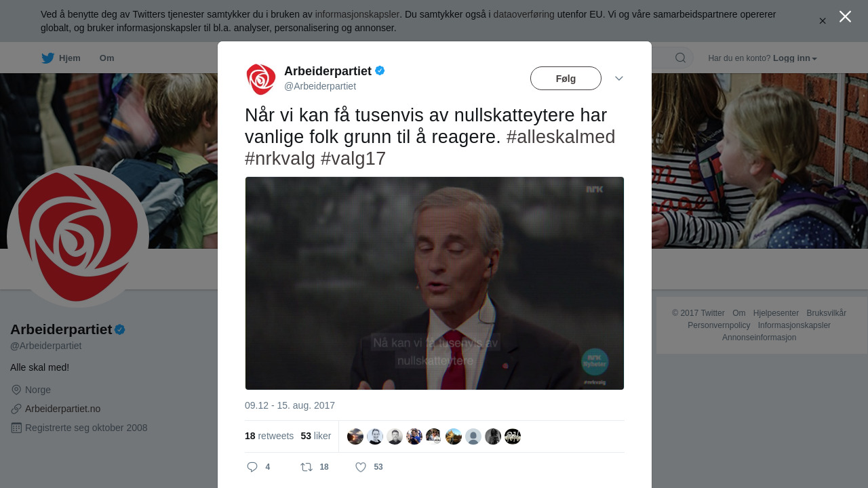Open the informasjonskapsler link in cookie banner

(357, 14)
